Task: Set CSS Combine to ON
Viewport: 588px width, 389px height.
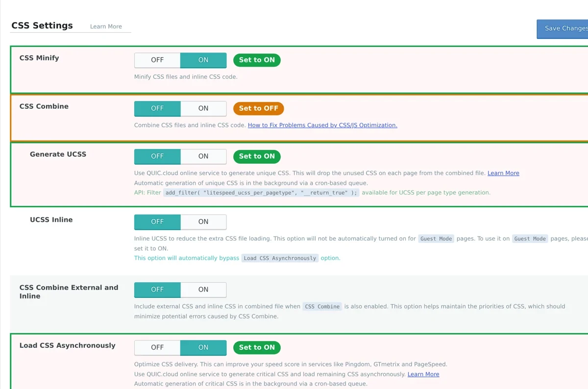Action: (x=203, y=109)
